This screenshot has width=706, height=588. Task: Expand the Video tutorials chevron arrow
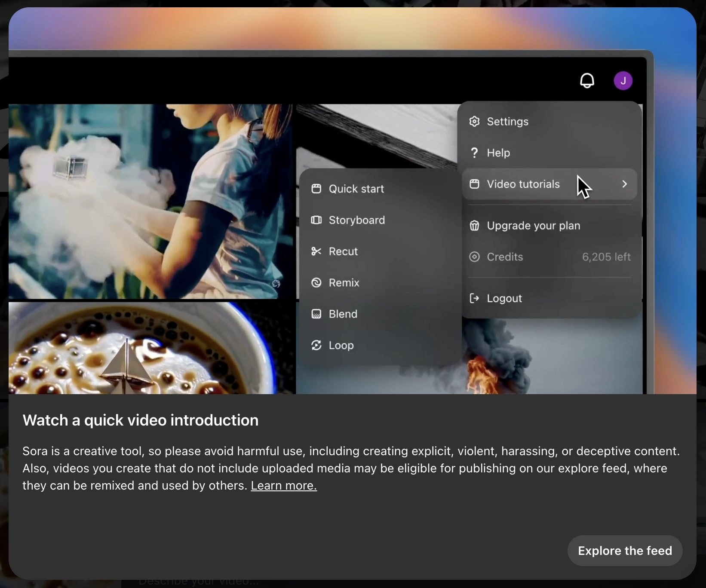pos(624,184)
